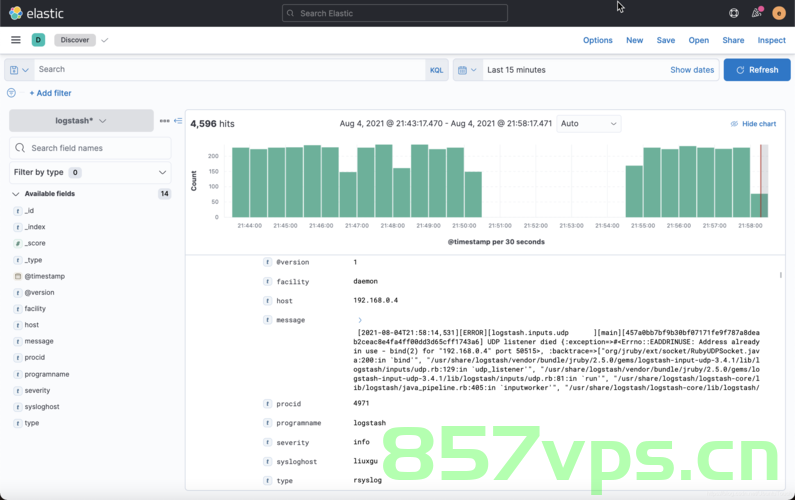Expand the Filter by type dropdown
795x500 pixels.
point(90,172)
